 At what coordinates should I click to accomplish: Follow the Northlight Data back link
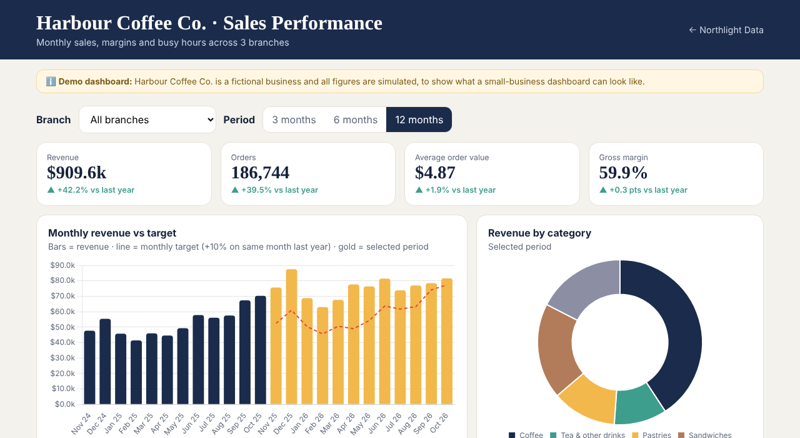coord(726,30)
